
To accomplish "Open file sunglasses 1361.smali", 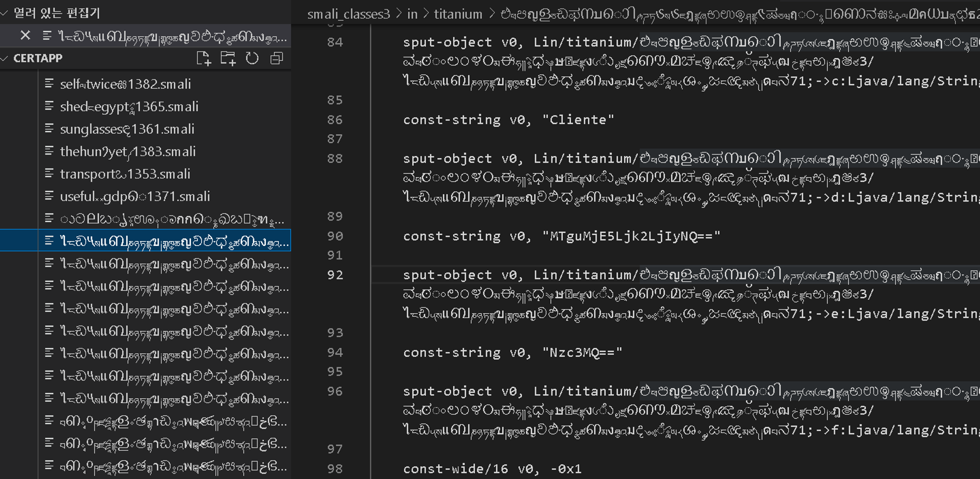I will [x=127, y=129].
